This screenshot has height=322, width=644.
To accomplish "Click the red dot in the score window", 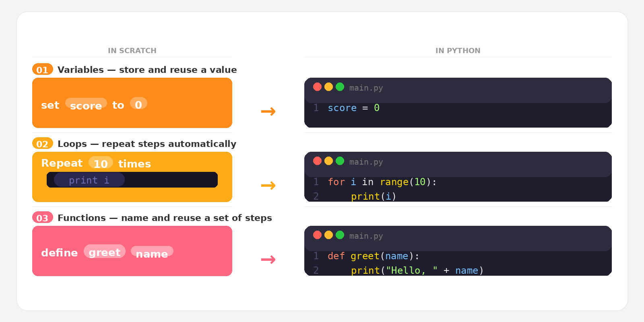I will click(317, 87).
